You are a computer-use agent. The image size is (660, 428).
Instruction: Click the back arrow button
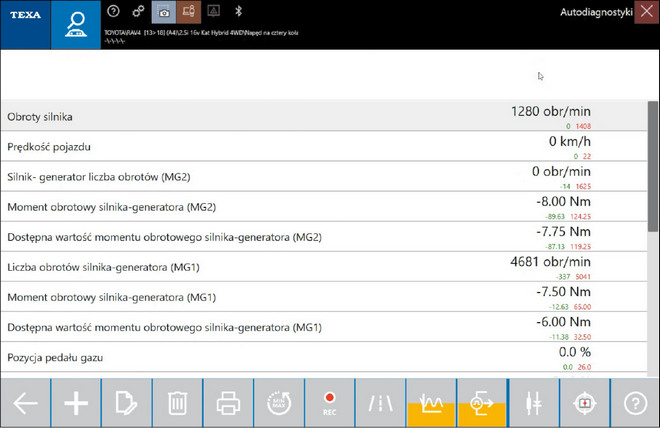pyautogui.click(x=25, y=403)
